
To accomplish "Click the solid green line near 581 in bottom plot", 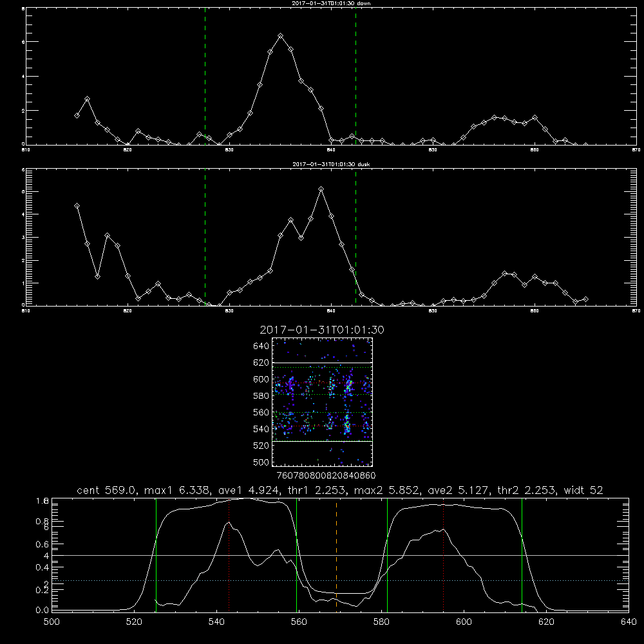I will click(x=387, y=555).
